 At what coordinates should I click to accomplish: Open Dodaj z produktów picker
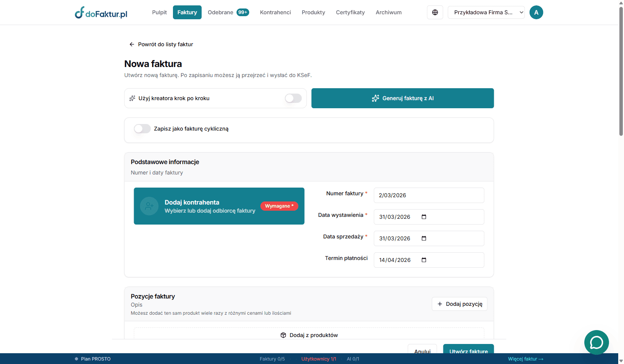[x=309, y=335]
